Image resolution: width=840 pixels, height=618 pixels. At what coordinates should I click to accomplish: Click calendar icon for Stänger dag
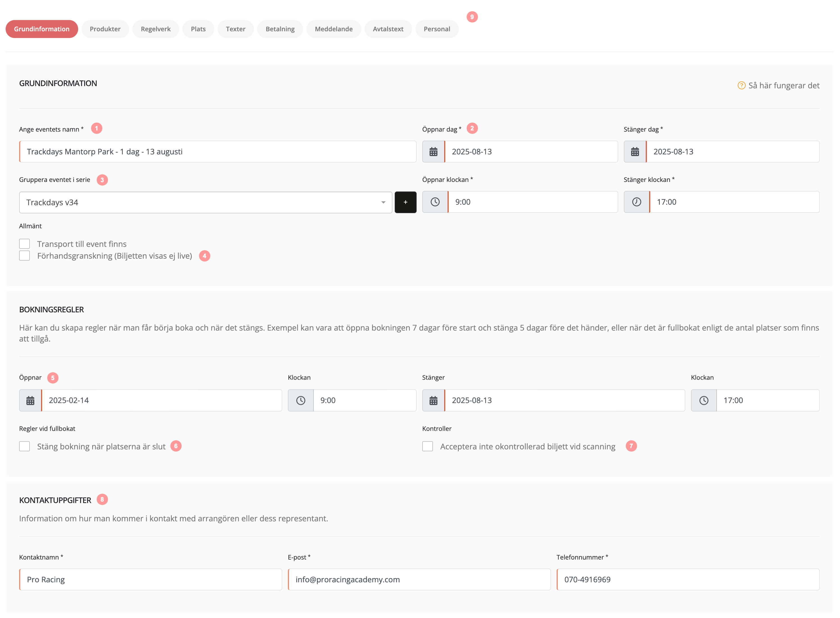[635, 152]
